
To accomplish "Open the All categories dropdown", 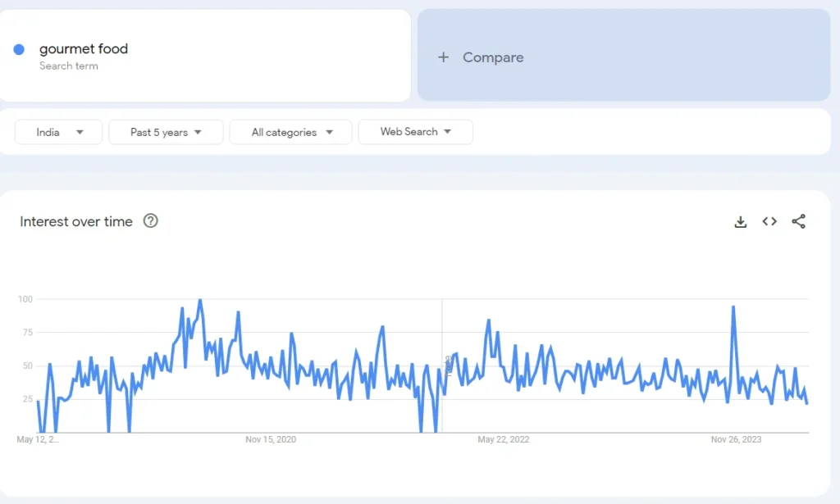I will [291, 132].
